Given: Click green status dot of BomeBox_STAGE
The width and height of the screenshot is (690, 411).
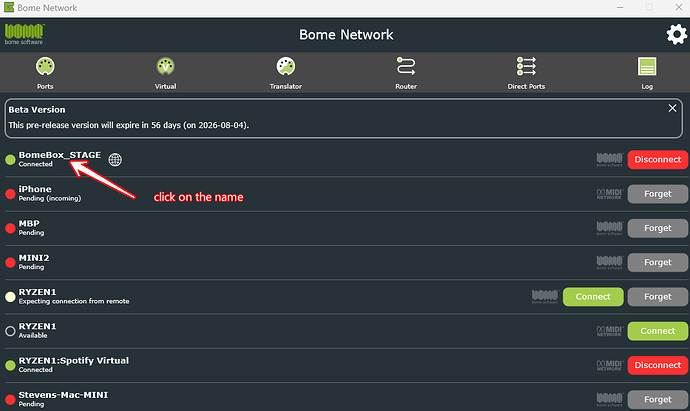Looking at the screenshot, I should (x=10, y=160).
